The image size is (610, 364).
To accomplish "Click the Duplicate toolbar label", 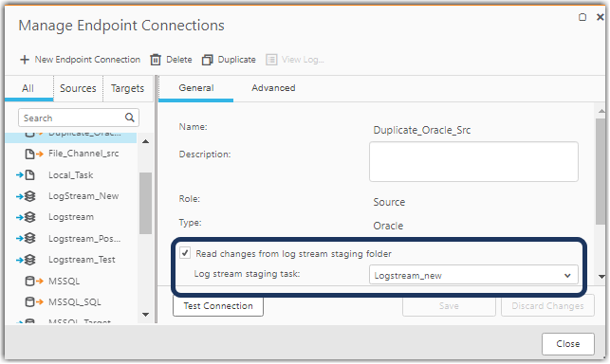I will [x=236, y=60].
